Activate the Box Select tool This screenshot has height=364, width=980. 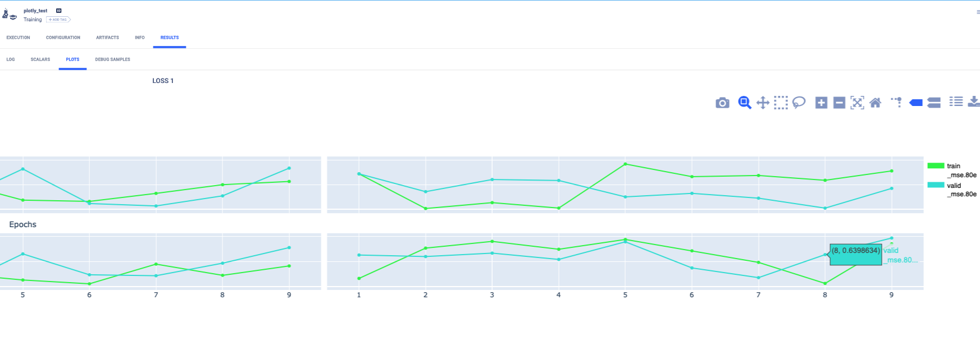tap(781, 103)
